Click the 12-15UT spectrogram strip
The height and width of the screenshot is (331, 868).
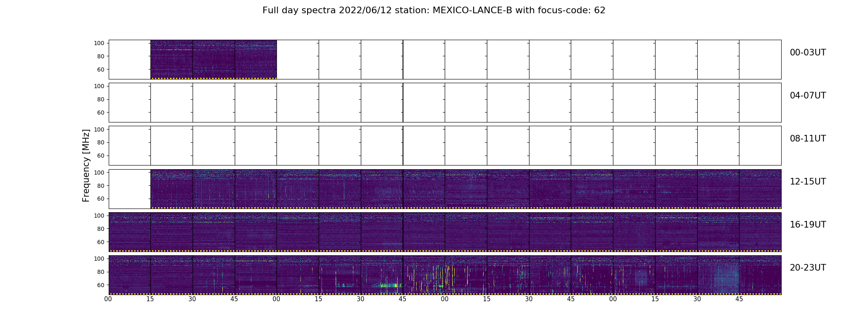466,189
